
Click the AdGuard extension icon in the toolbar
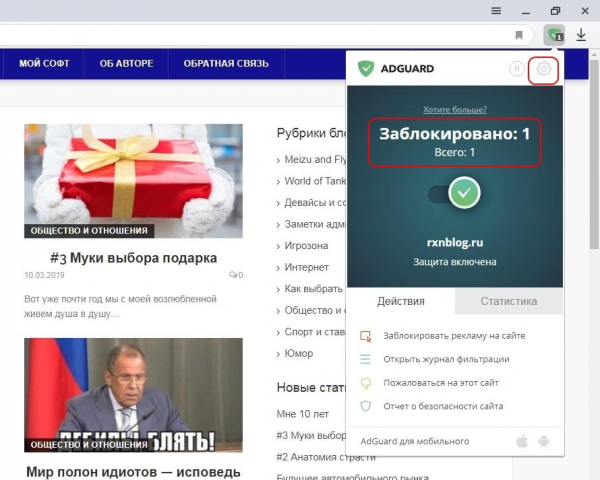pyautogui.click(x=554, y=35)
